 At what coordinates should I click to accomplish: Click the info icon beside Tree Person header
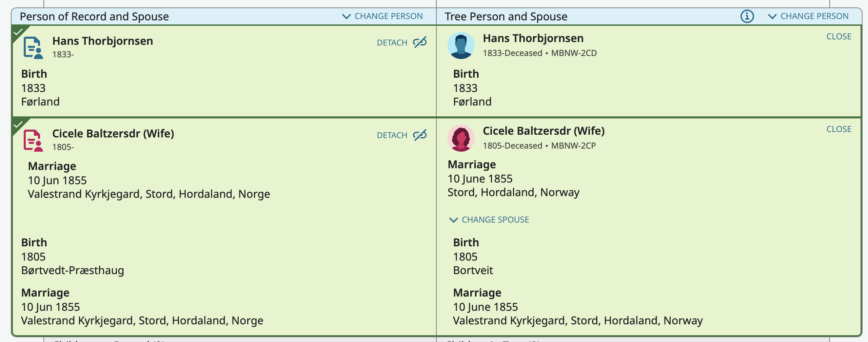tap(747, 16)
